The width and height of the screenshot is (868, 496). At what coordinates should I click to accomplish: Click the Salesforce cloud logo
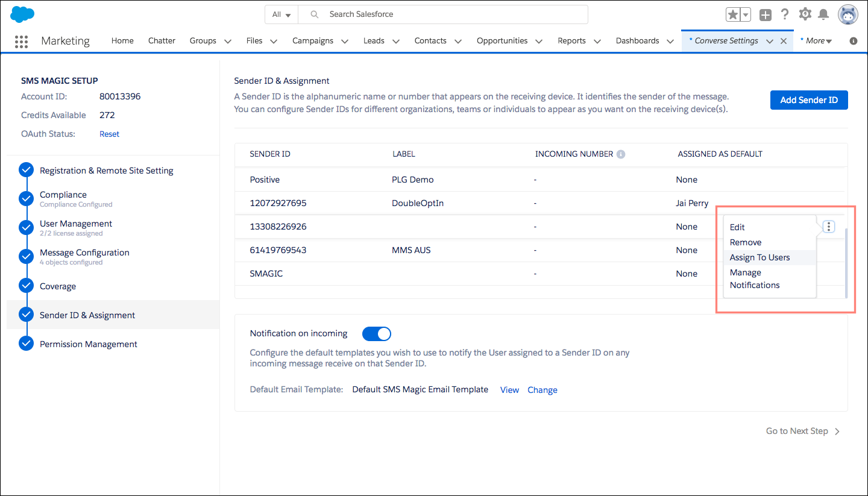point(22,14)
